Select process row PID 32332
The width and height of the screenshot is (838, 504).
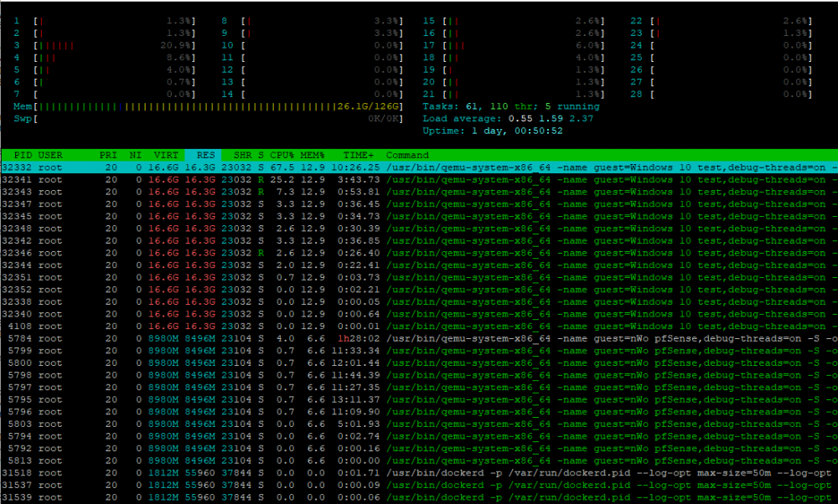(419, 167)
